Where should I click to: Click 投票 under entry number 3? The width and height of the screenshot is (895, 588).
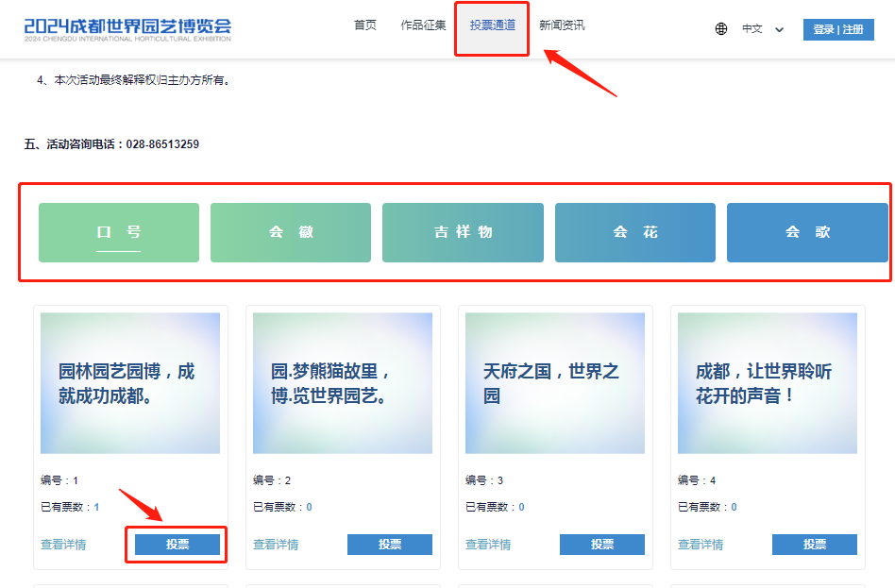[x=602, y=545]
